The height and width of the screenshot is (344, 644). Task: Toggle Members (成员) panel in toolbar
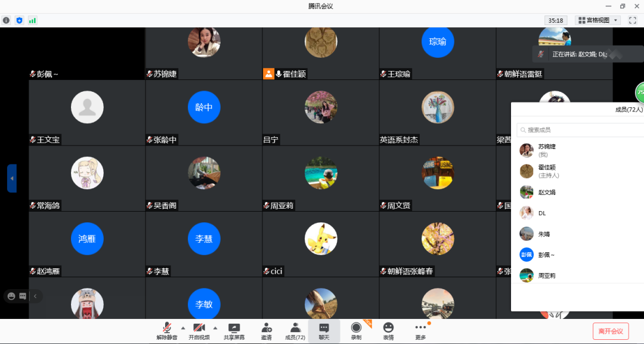coord(295,331)
